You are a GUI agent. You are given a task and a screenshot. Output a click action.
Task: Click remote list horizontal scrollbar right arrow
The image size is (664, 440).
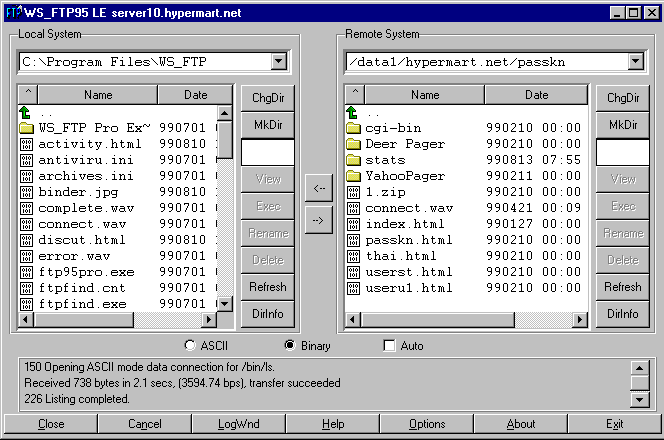pyautogui.click(x=579, y=320)
